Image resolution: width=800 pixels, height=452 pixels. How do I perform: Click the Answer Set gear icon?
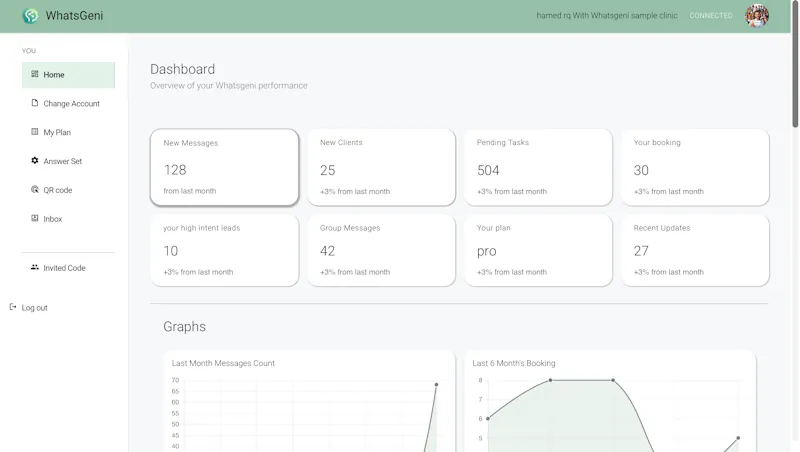tap(35, 160)
